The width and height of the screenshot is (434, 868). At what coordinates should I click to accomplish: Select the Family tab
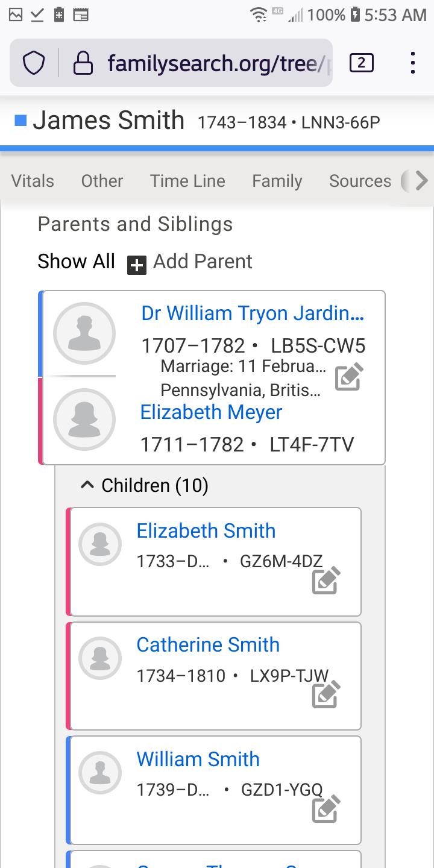277,181
